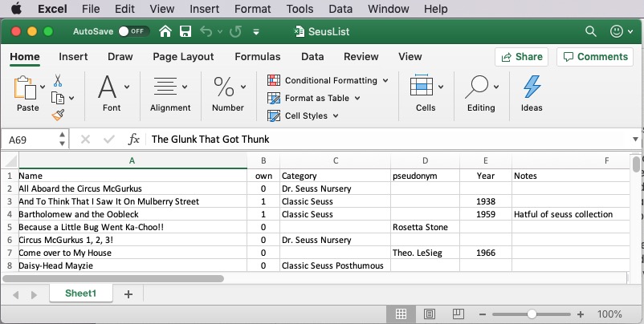644x324 pixels.
Task: Click the Format as Table icon
Action: click(x=274, y=98)
